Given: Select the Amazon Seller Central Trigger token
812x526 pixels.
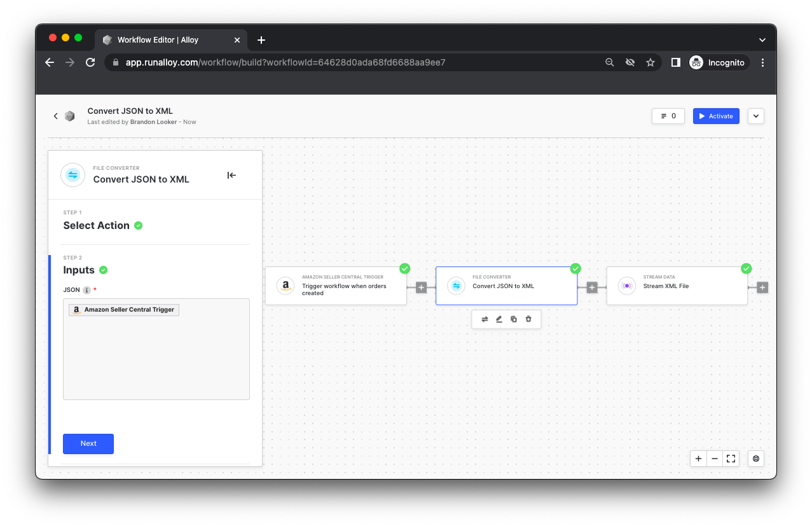Looking at the screenshot, I should 124,310.
